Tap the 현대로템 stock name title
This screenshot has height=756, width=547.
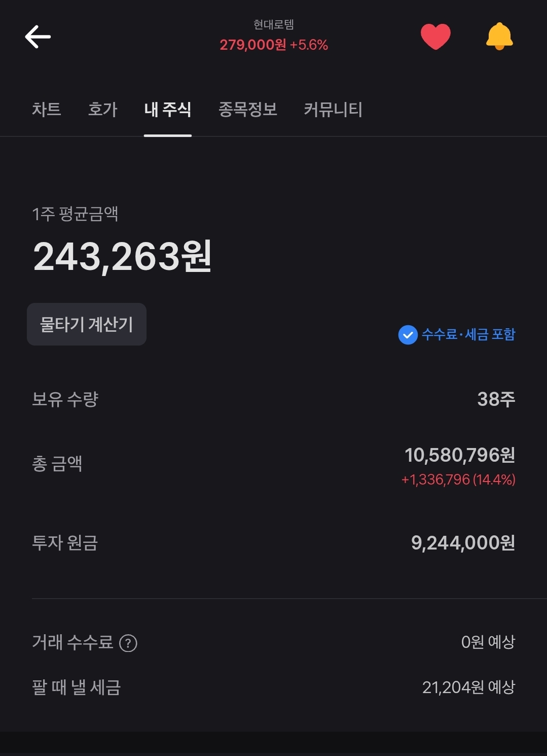coord(274,24)
